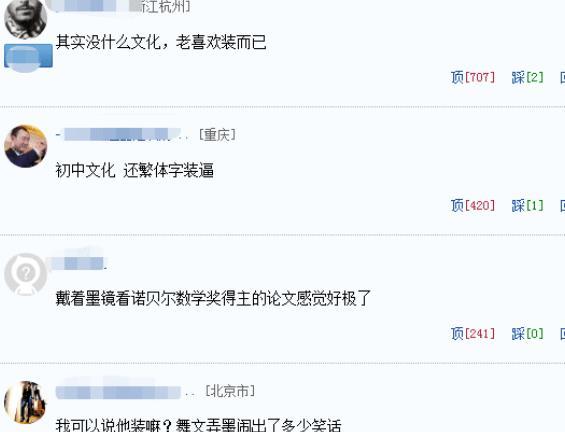Open the blurred username of Chongqing commenter

122,135
